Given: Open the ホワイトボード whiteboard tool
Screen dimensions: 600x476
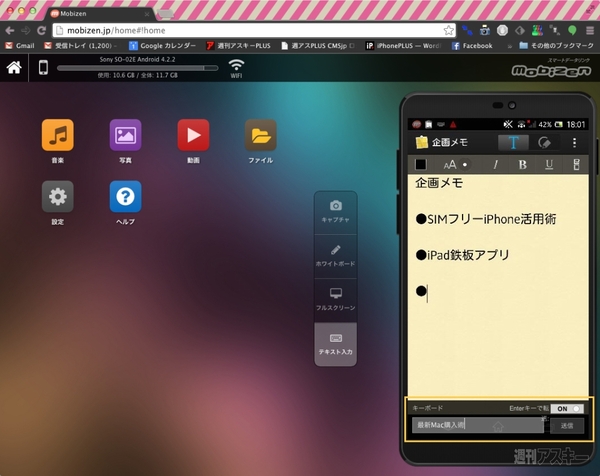Looking at the screenshot, I should 336,256.
